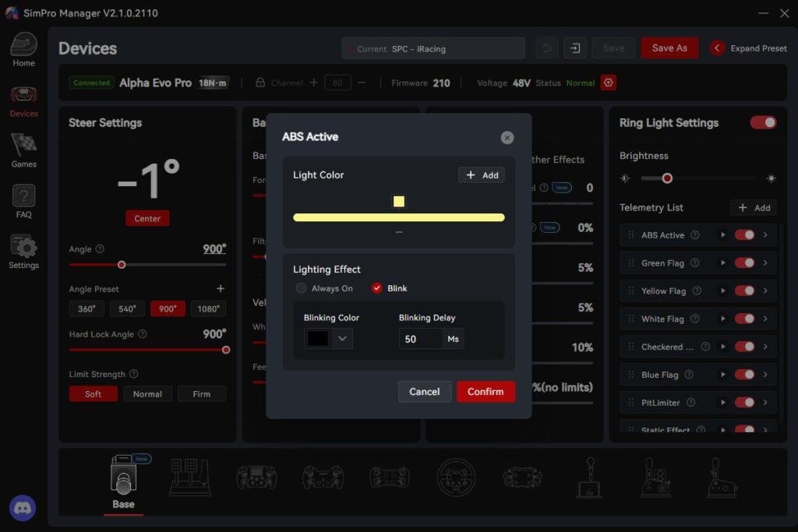Click the undo arrow icon
This screenshot has width=798, height=532.
[x=546, y=48]
